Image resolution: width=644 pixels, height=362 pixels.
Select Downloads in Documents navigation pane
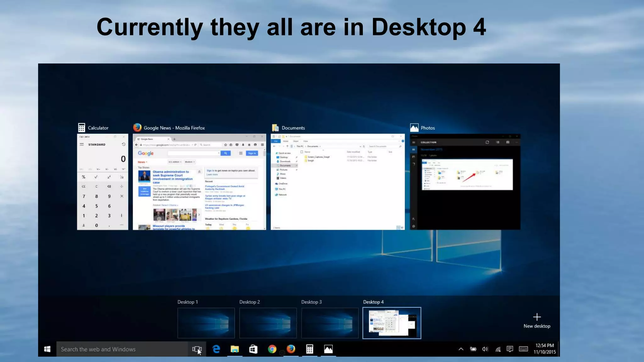pyautogui.click(x=283, y=161)
